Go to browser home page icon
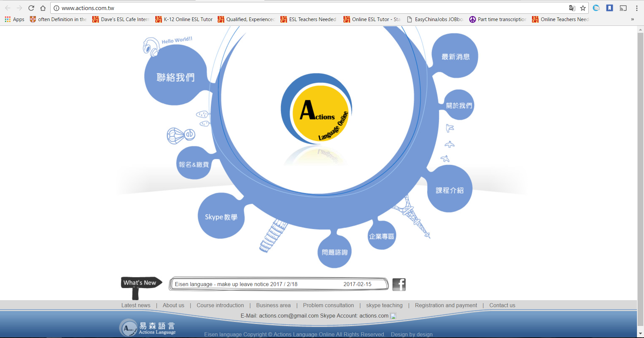Image resolution: width=644 pixels, height=338 pixels. coord(43,8)
